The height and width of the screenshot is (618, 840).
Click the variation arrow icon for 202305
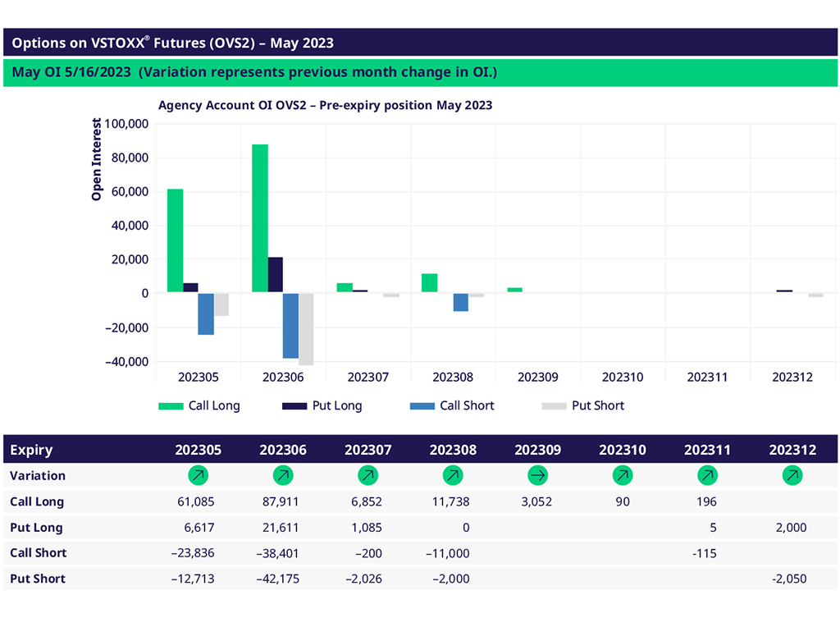pyautogui.click(x=198, y=475)
